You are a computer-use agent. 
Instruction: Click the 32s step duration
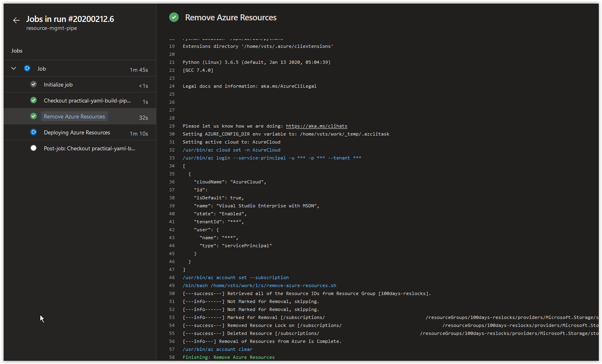click(144, 118)
